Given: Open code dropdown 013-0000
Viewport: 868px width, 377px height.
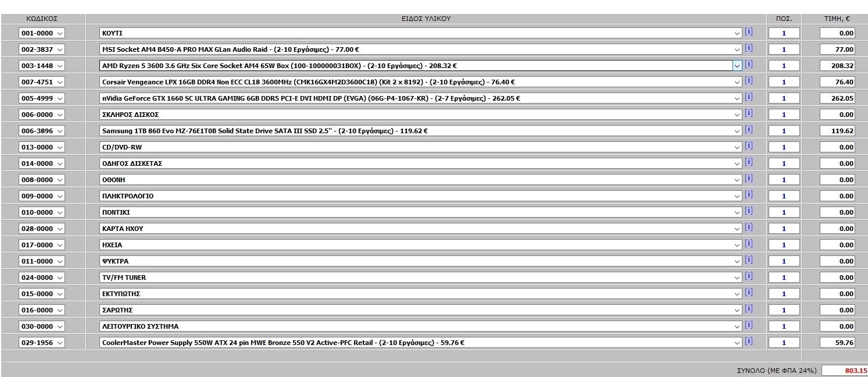Looking at the screenshot, I should tap(42, 147).
